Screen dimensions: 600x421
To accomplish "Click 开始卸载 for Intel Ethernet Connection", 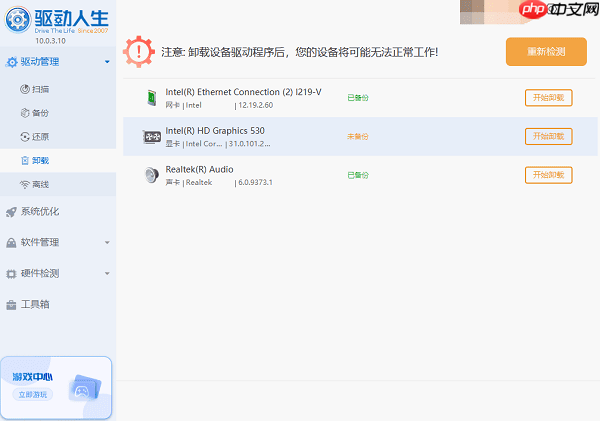I will [548, 97].
